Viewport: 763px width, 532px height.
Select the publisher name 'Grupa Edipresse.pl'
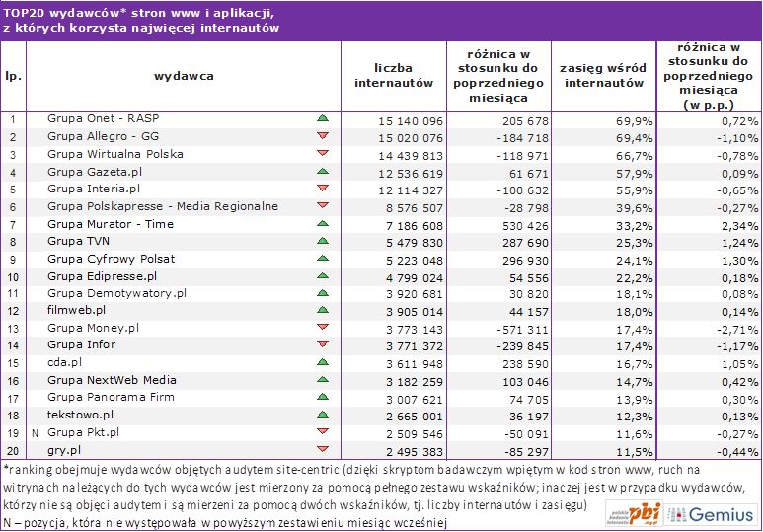coord(103,276)
